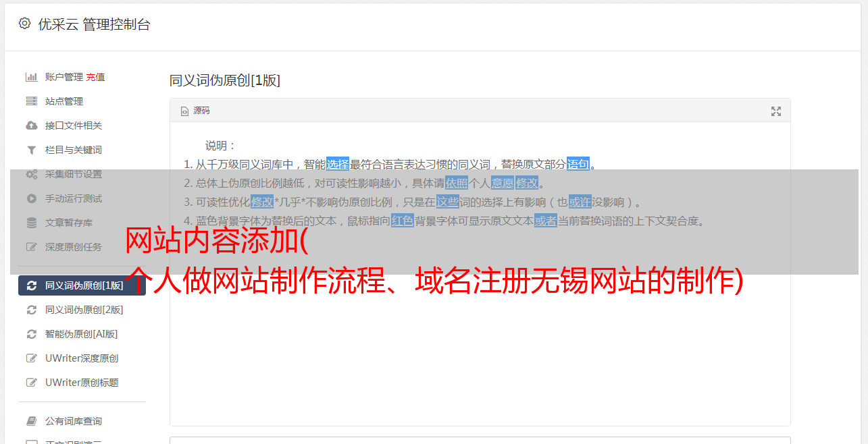Open the 采集细节设置 gears icon
The width and height of the screenshot is (868, 444).
32,174
